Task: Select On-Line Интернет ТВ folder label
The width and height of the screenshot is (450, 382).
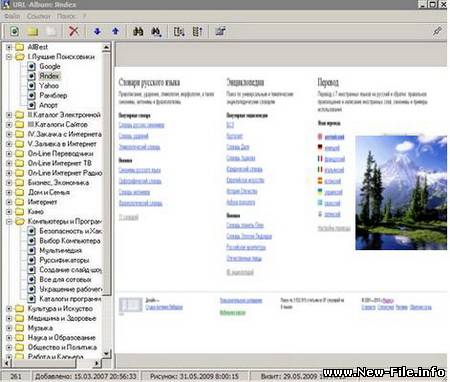Action: (60, 163)
